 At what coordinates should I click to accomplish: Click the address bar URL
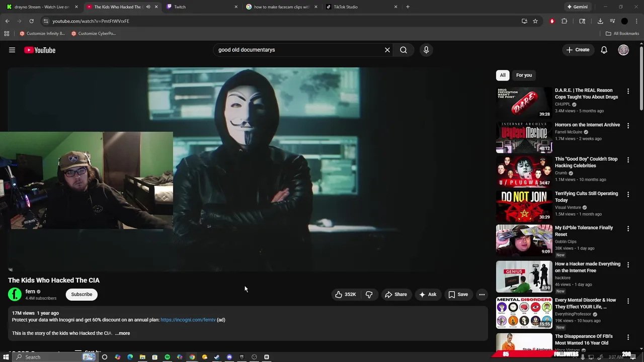pyautogui.click(x=91, y=21)
